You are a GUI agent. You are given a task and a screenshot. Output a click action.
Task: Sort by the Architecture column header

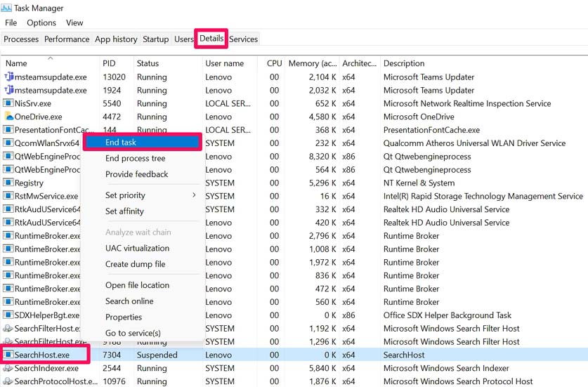(x=360, y=63)
